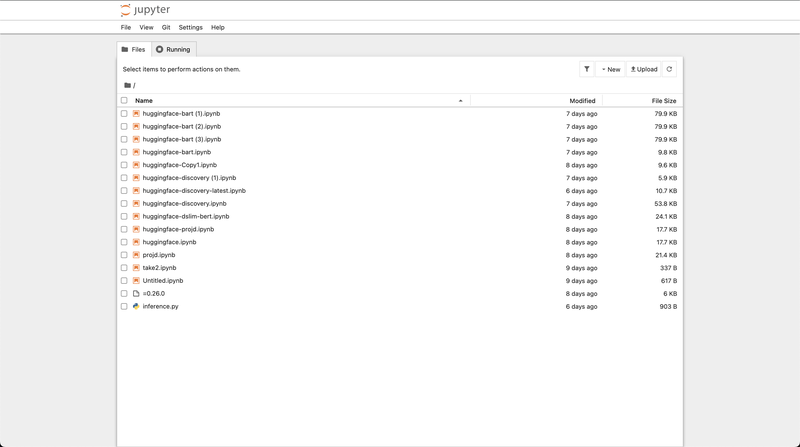This screenshot has width=800, height=447.
Task: Check the box for huggingface-Copy1.ipynb
Action: [x=124, y=165]
